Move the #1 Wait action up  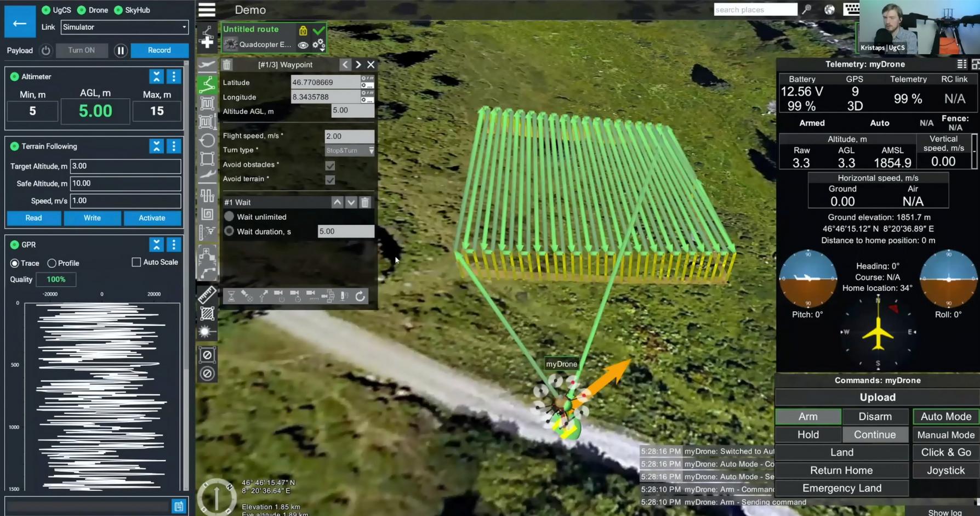[x=337, y=202]
